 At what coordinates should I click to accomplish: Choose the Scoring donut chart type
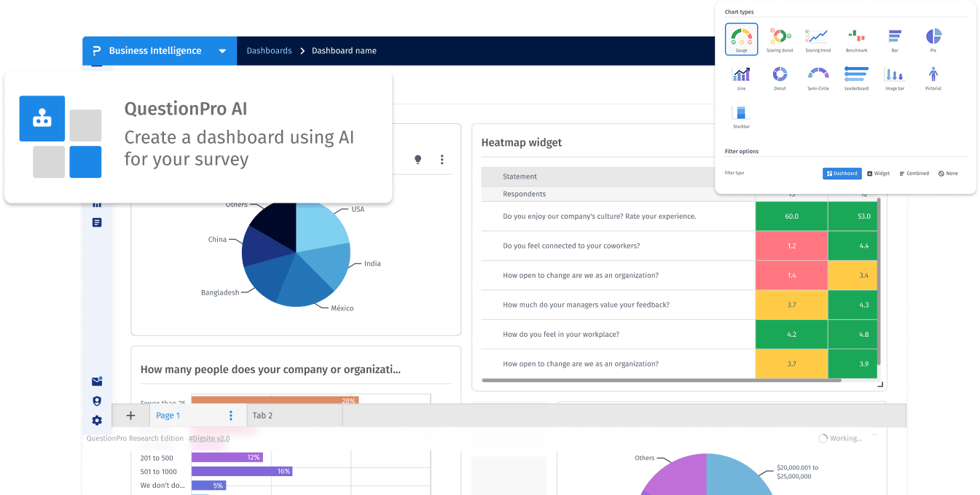click(780, 39)
